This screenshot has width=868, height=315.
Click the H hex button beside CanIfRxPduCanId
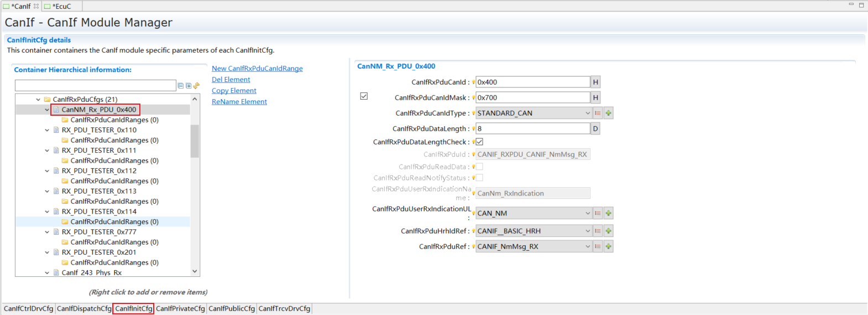595,82
